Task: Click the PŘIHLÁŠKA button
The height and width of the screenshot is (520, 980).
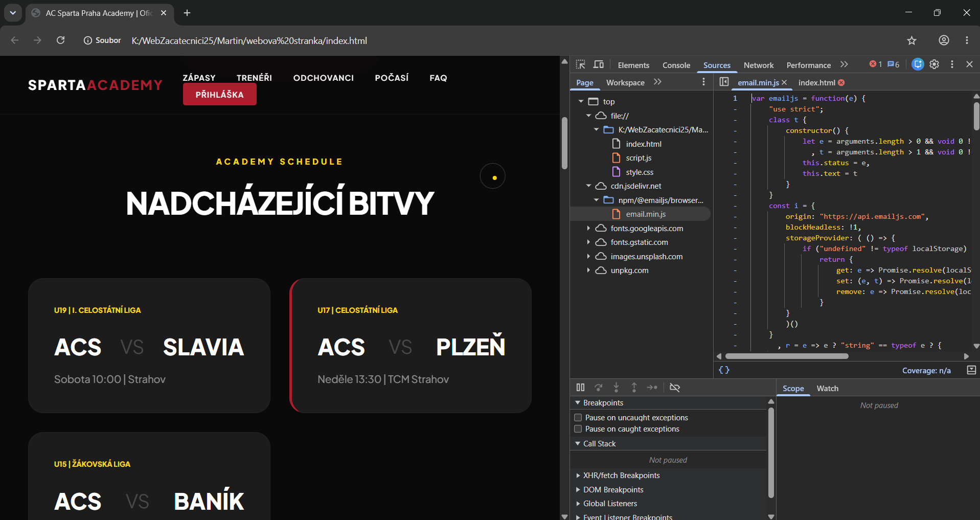Action: coord(220,95)
